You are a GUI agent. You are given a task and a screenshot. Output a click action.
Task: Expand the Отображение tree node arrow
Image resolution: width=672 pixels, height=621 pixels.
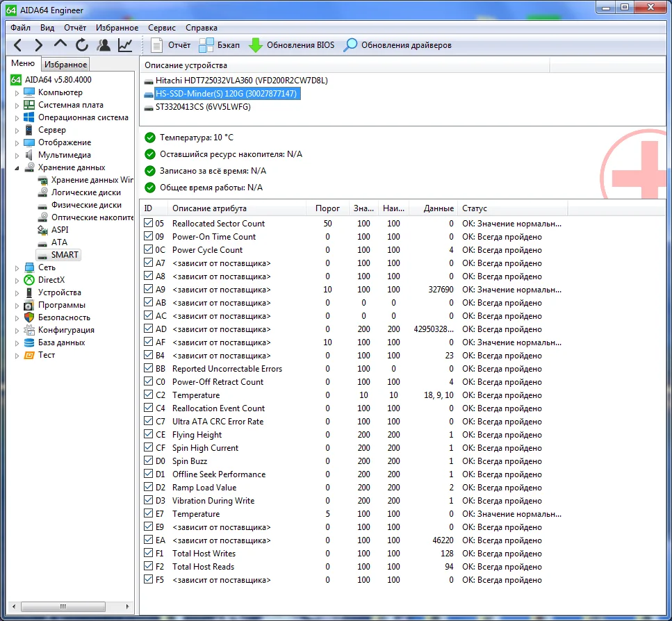coord(17,143)
